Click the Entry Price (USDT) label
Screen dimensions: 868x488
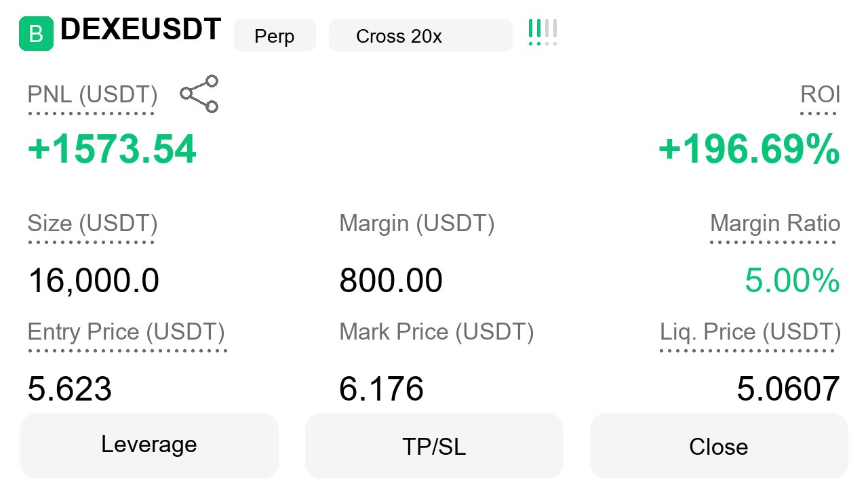point(126,332)
